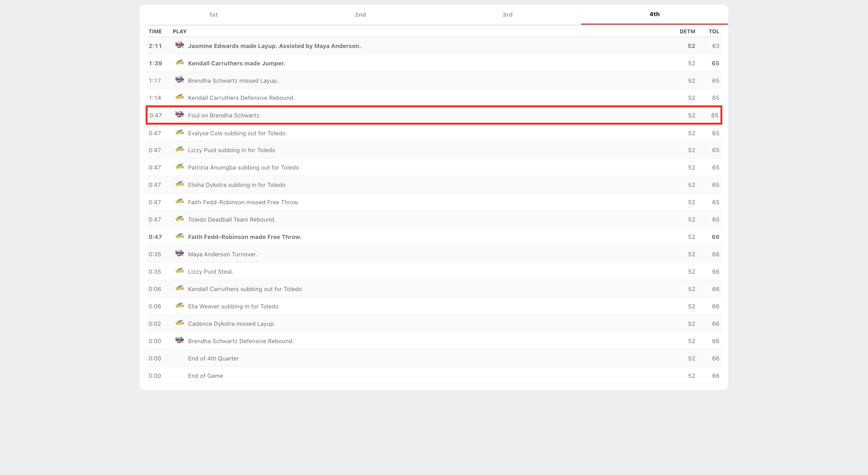Click Detroit Mercy logo on Jasmine Edwards layup row
Image resolution: width=868 pixels, height=475 pixels.
pyautogui.click(x=179, y=45)
